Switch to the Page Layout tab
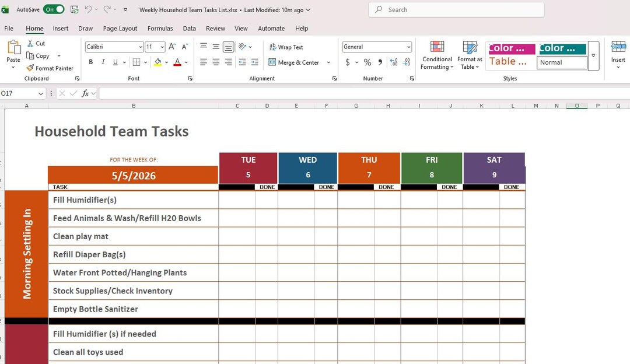The height and width of the screenshot is (364, 630). [120, 29]
